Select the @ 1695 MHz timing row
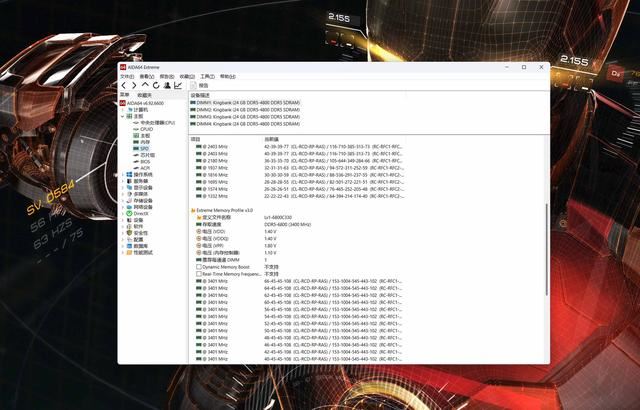 click(x=300, y=182)
